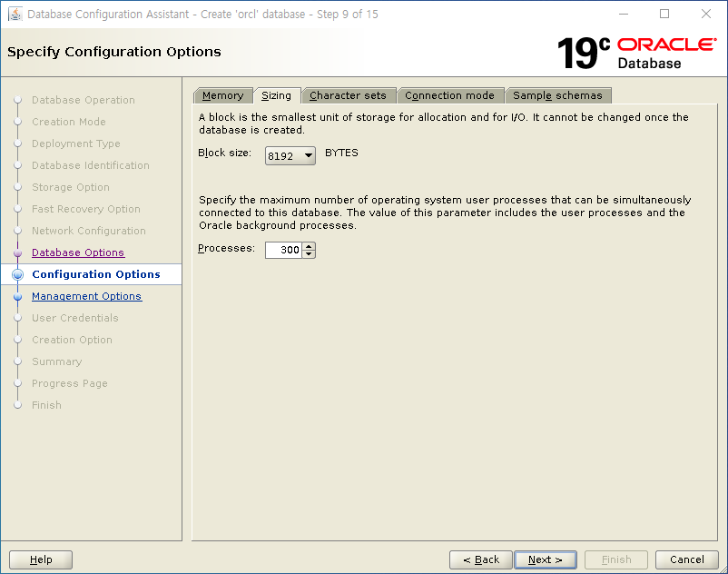This screenshot has height=574, width=728.
Task: Click the Processes label
Action: [227, 249]
